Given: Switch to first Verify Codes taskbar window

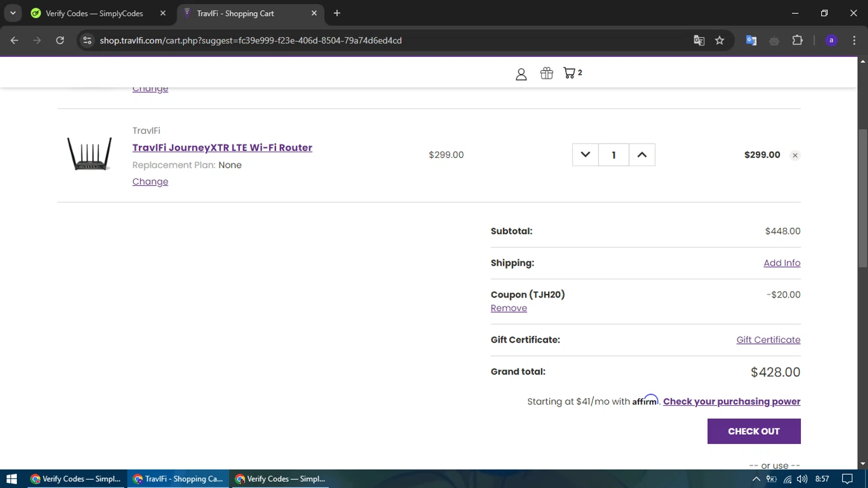Looking at the screenshot, I should click(x=76, y=479).
